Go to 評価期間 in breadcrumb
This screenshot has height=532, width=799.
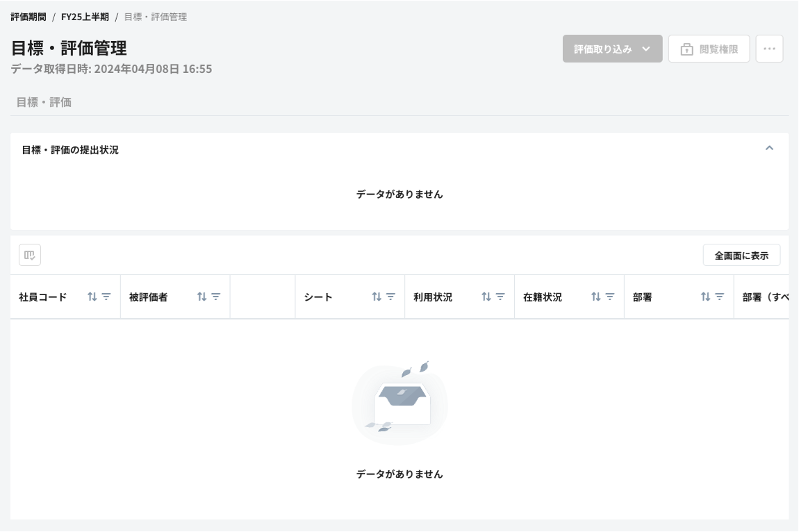click(x=28, y=17)
